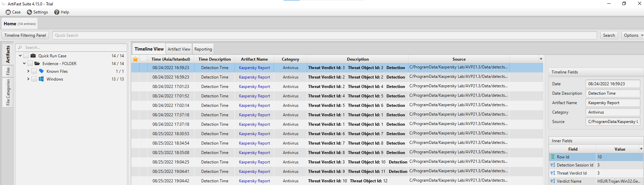Viewport: 644px width, 185px height.
Task: Sort by the Artifact Name column header
Action: pyautogui.click(x=254, y=59)
